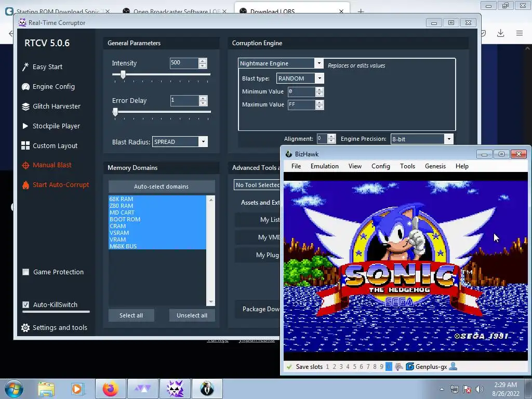Open Windows Start menu orb
The height and width of the screenshot is (399, 532).
pos(14,389)
